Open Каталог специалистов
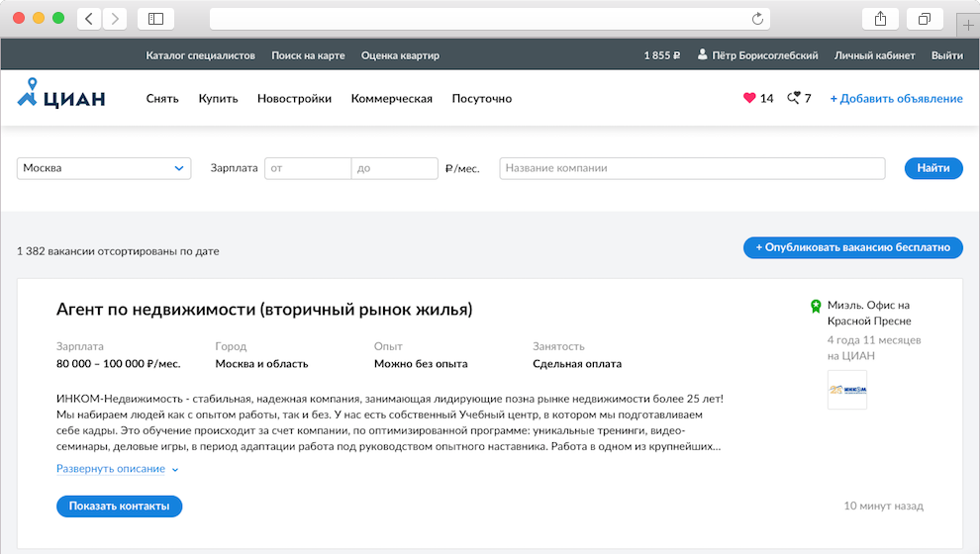Screen dimensions: 980x554 (x=201, y=55)
